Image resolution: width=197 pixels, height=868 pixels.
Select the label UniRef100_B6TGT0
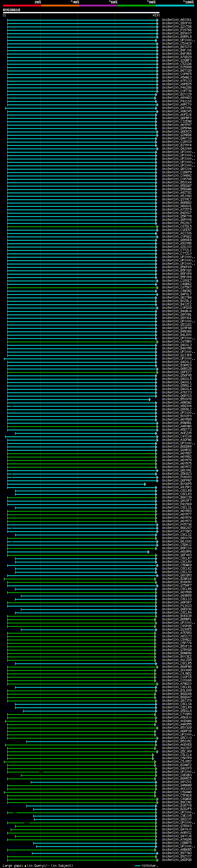pyautogui.click(x=176, y=47)
